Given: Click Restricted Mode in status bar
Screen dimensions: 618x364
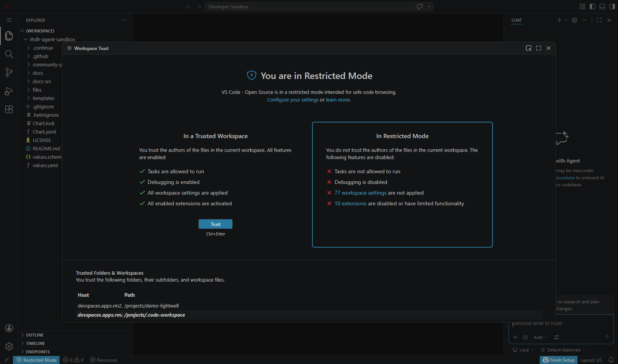Looking at the screenshot, I should coord(36,360).
